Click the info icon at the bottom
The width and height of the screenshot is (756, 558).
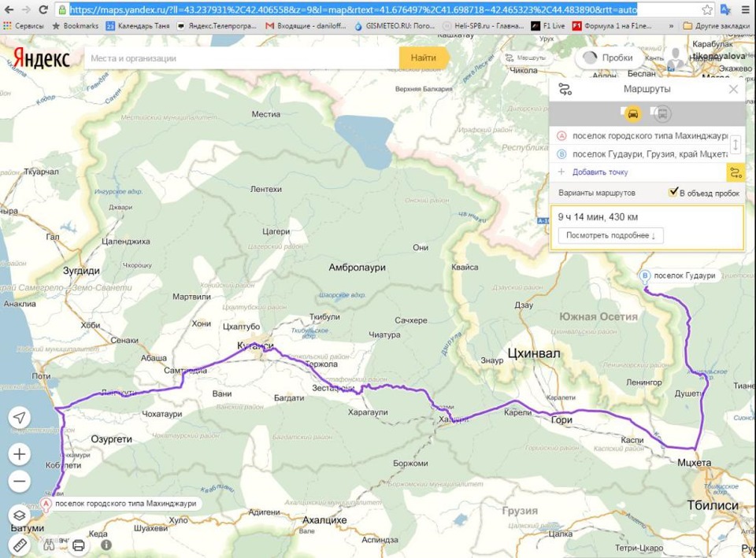click(x=106, y=545)
